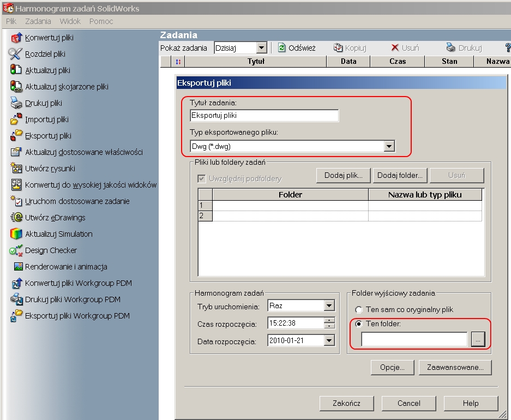
Task: Open the Pomoc menu
Action: (x=101, y=21)
